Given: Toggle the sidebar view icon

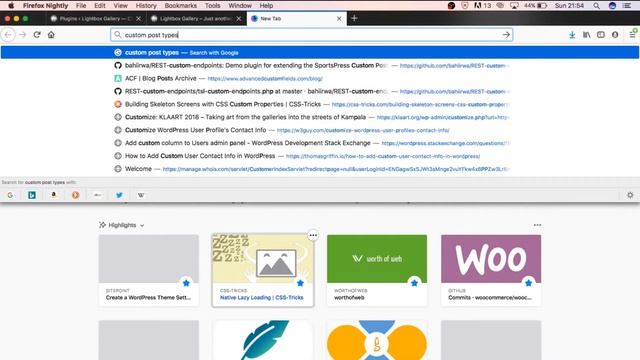Looking at the screenshot, I should (x=601, y=35).
